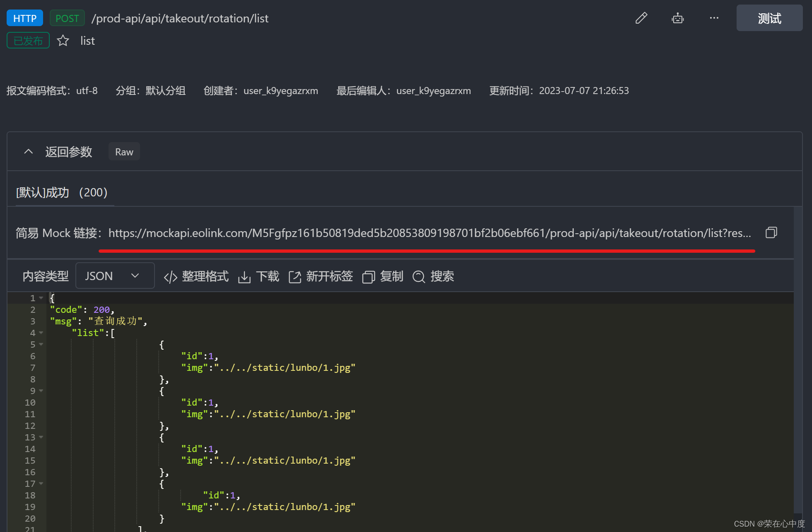Click the pencil edit icon
Screen dimensions: 812x532
pyautogui.click(x=641, y=18)
